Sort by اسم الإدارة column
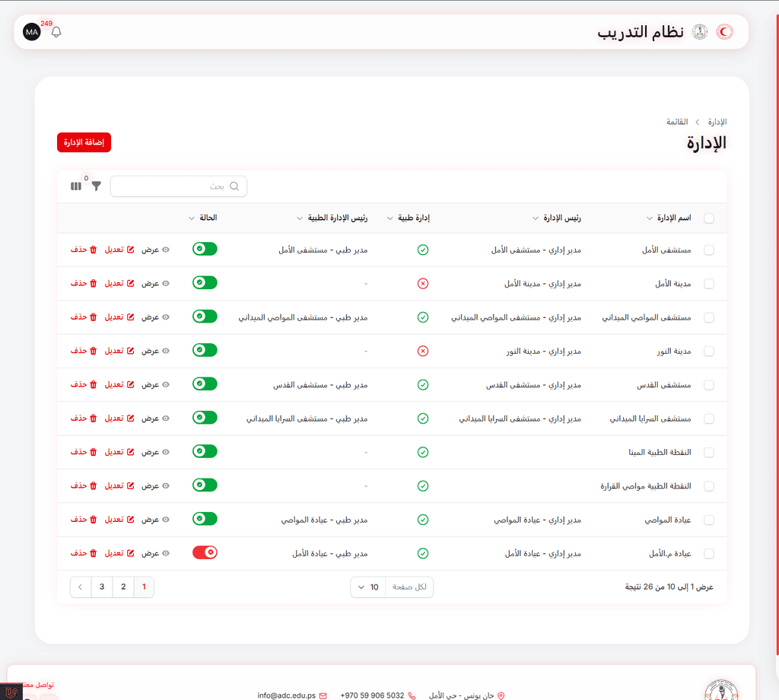Viewport: 779px width, 700px height. (x=669, y=218)
